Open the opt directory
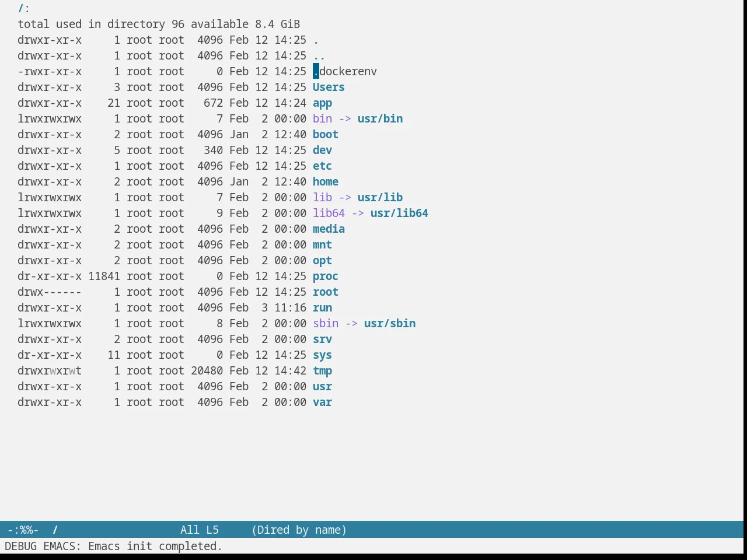 pos(322,260)
